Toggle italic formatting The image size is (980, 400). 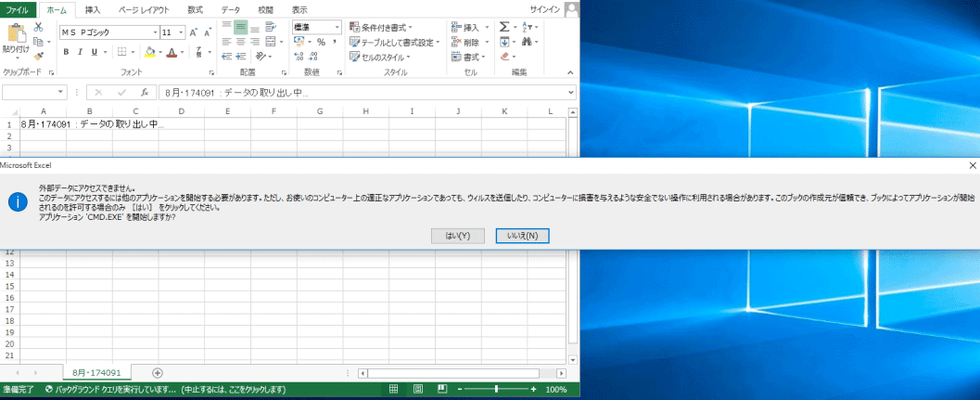click(x=81, y=52)
